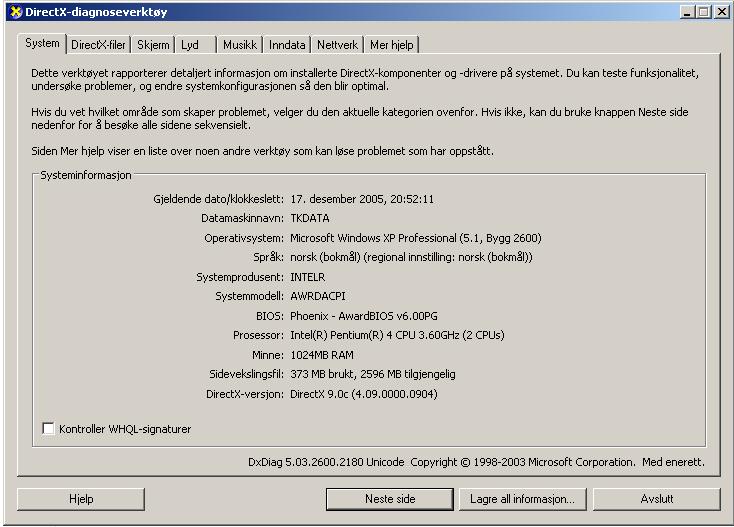The image size is (734, 527).
Task: Select the Musikk tab
Action: point(240,45)
